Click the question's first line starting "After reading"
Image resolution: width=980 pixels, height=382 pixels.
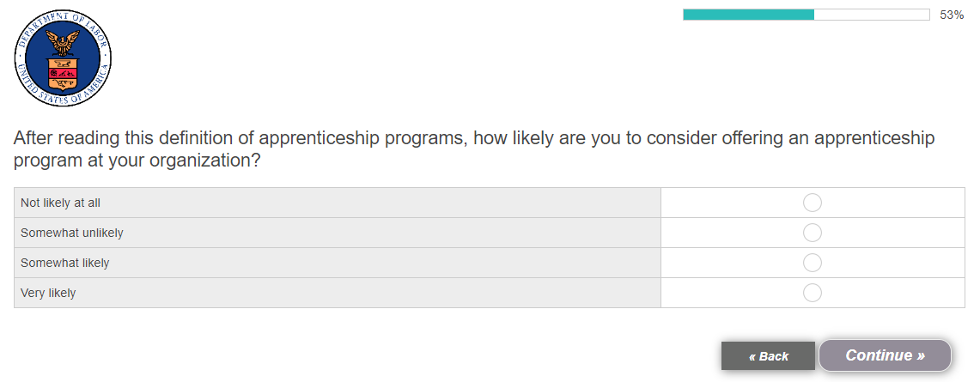tap(474, 138)
